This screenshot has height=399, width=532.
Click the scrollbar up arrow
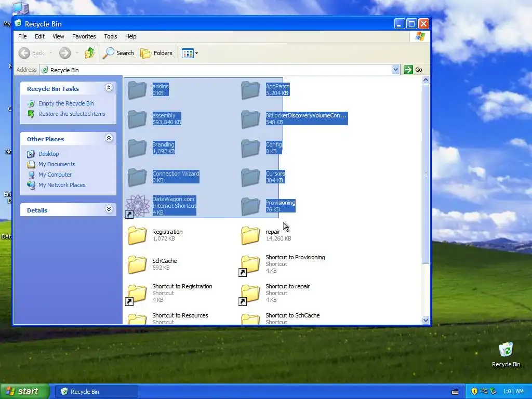425,80
